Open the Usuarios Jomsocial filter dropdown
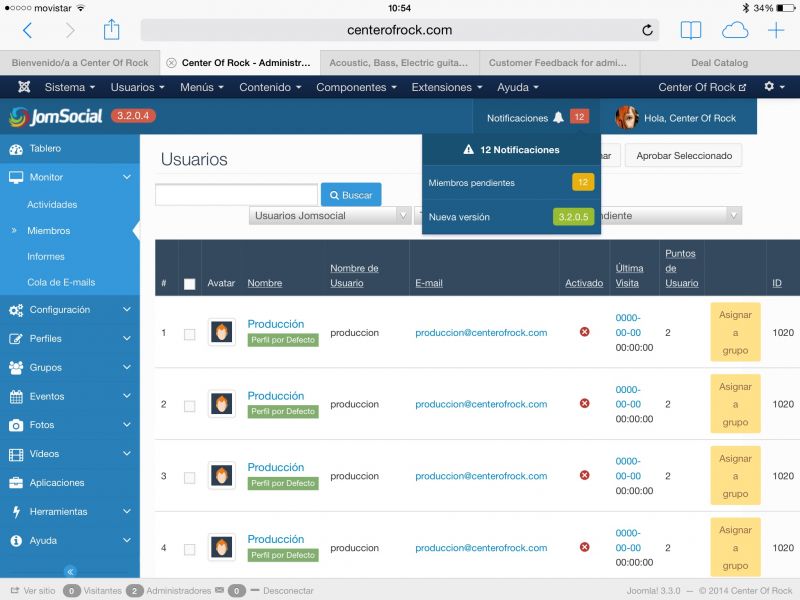This screenshot has height=600, width=800. (330, 216)
